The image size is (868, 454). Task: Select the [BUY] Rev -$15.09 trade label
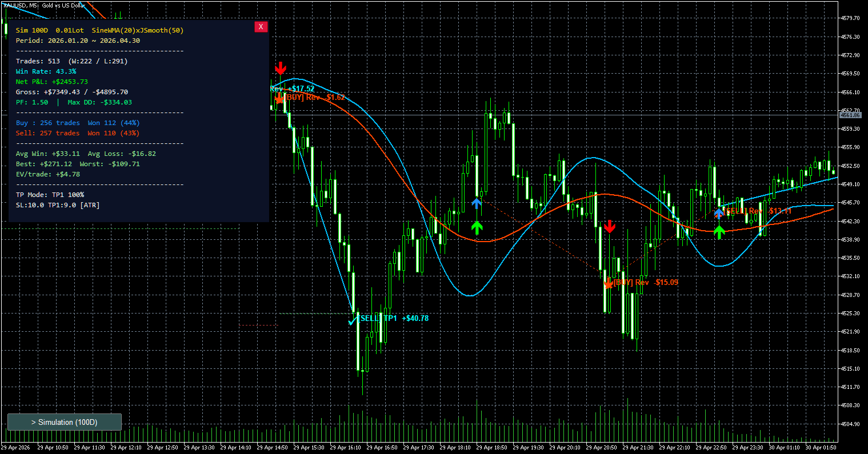point(646,282)
